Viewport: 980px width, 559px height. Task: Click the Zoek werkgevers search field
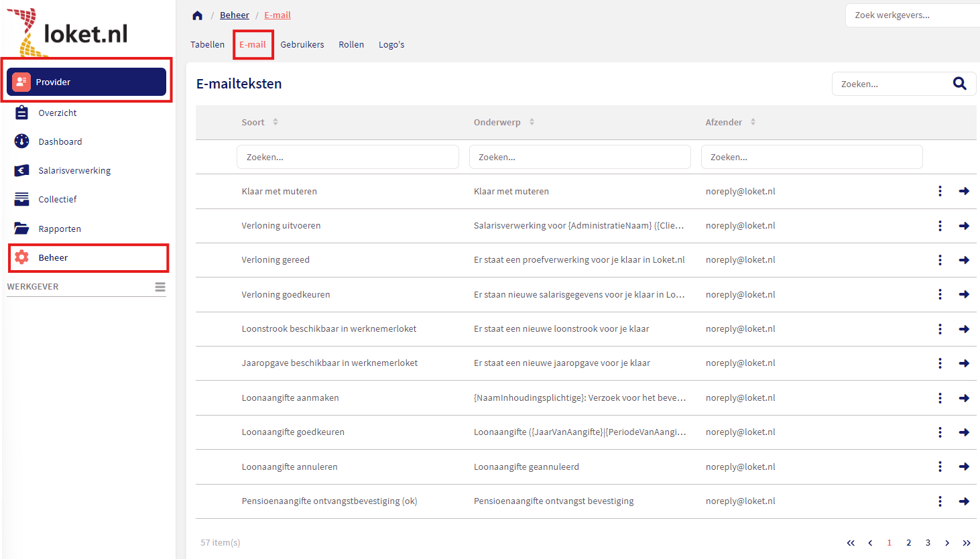912,15
